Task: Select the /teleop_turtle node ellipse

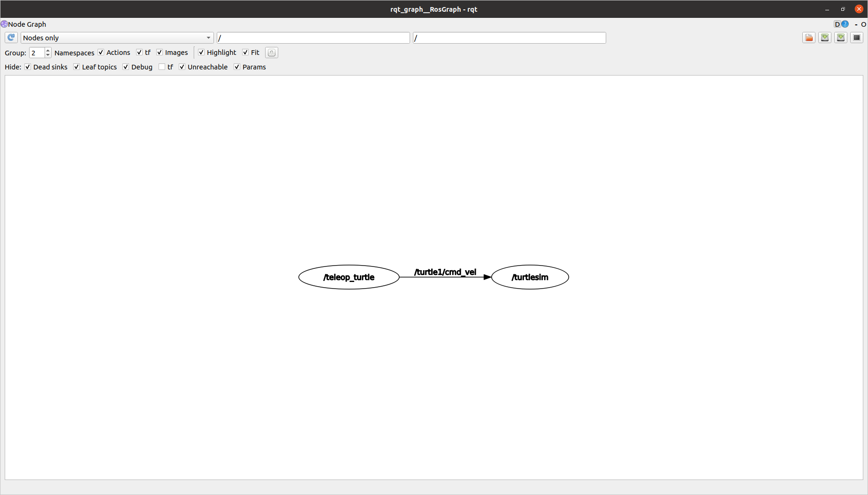Action: 349,277
